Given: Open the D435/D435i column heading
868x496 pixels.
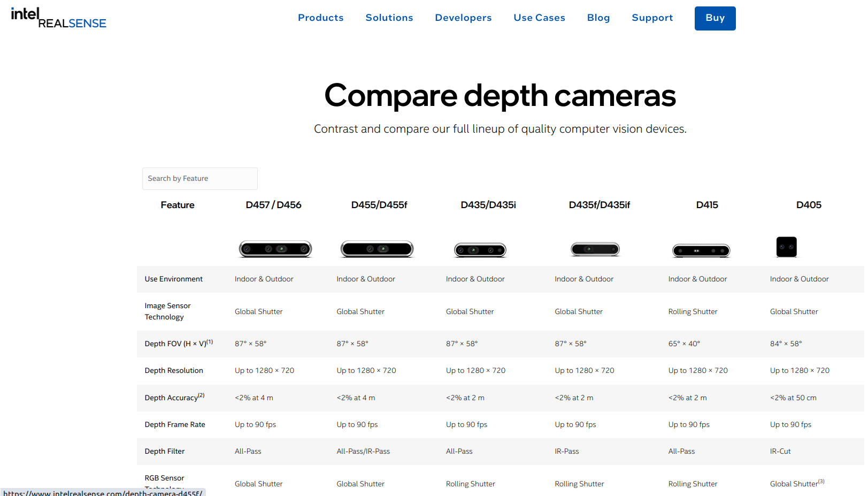Looking at the screenshot, I should point(488,205).
